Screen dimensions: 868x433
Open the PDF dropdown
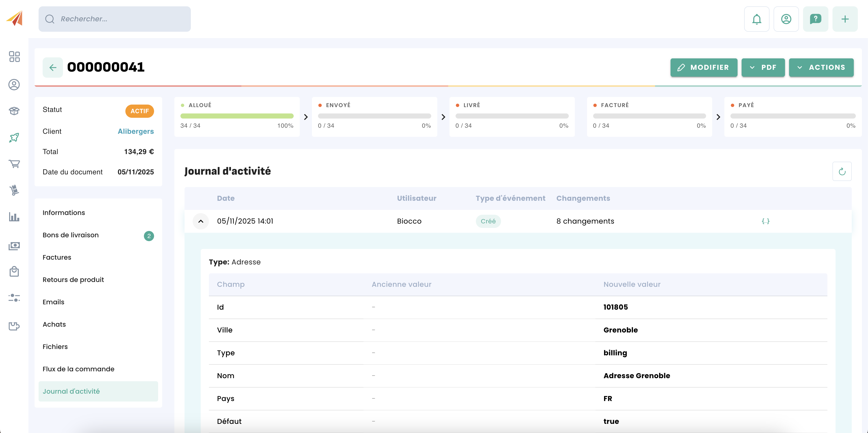coord(763,68)
